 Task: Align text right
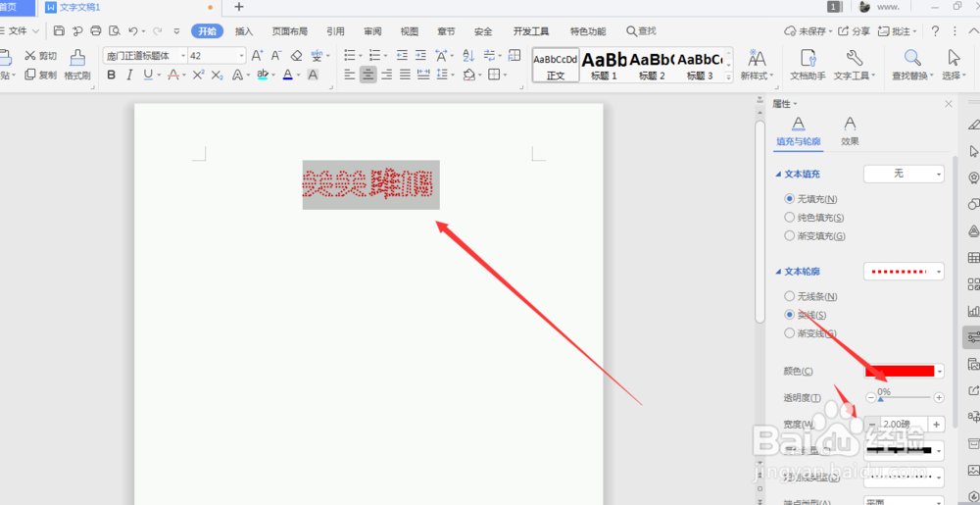[x=387, y=75]
